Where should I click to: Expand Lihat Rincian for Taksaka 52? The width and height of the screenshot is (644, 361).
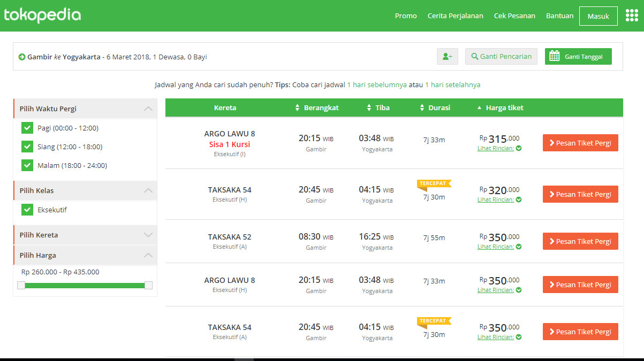(x=499, y=247)
